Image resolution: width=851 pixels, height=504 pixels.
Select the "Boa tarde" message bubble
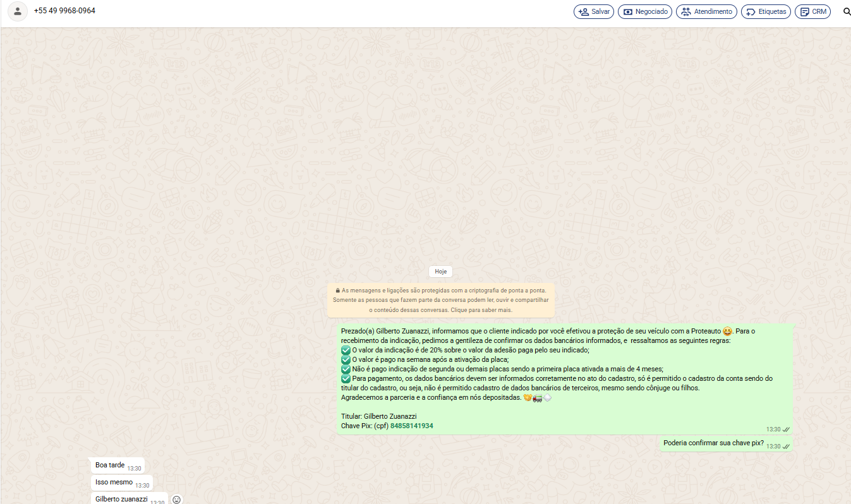click(110, 465)
